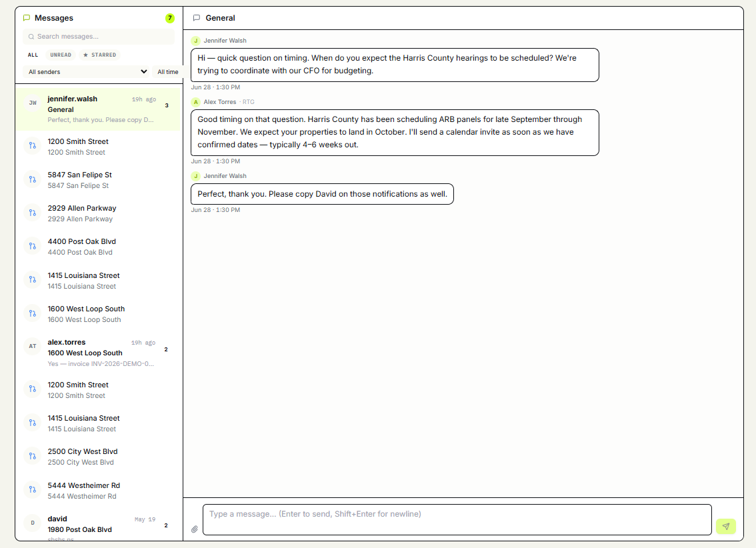
Task: Click the General channel title
Action: click(x=221, y=18)
